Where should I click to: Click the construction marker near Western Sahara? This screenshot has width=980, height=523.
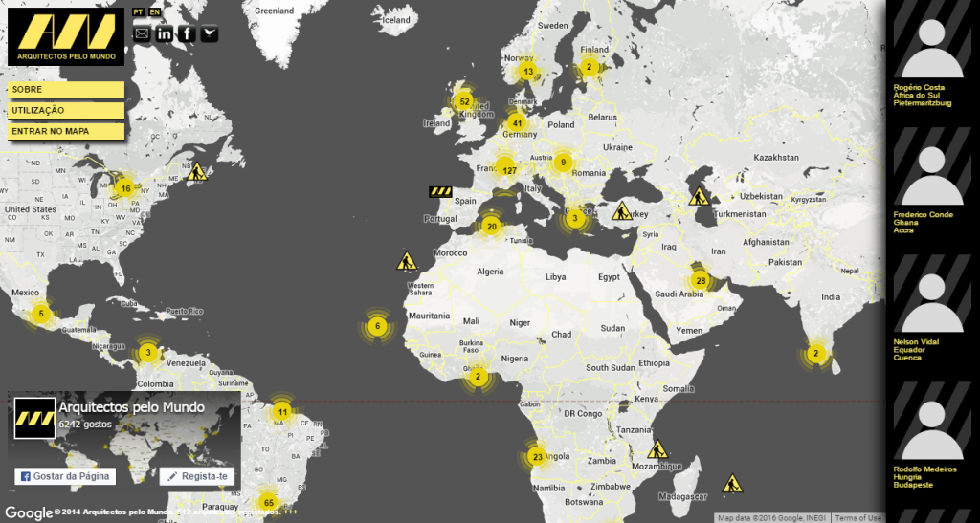tap(408, 260)
